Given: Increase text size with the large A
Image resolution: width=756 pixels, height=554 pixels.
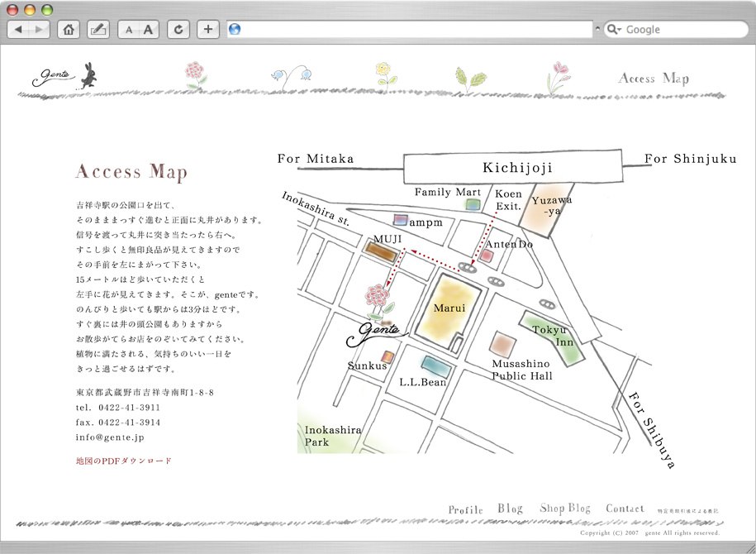Looking at the screenshot, I should pos(149,30).
